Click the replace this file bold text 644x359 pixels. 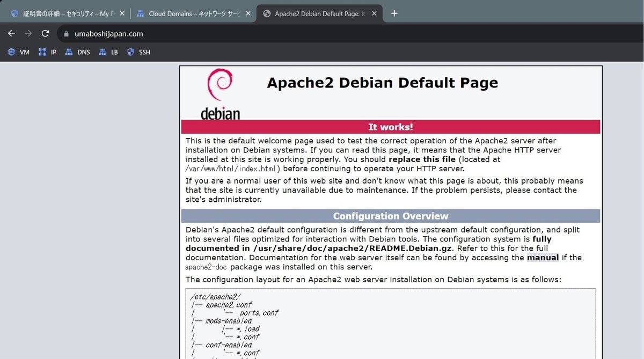tap(422, 159)
